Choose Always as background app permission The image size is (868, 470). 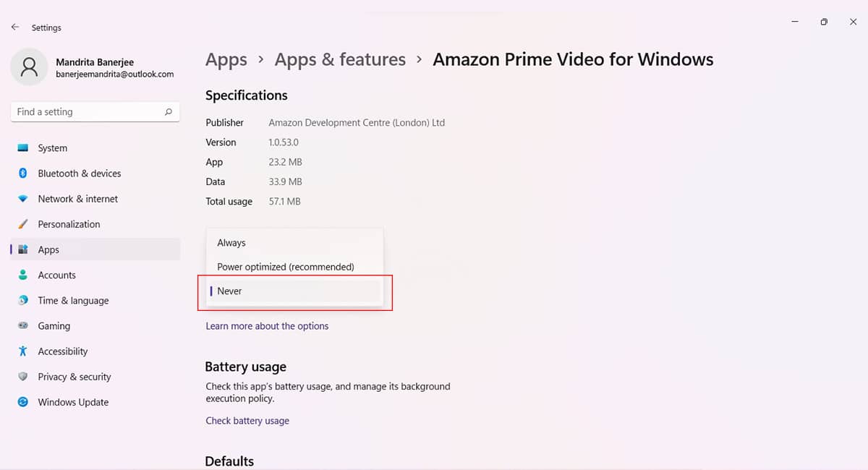231,242
